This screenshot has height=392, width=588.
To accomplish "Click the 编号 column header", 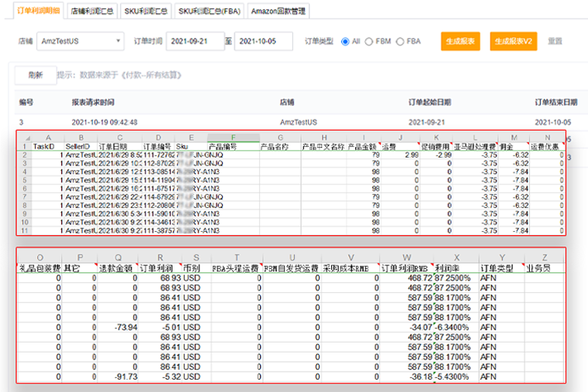I will (x=26, y=102).
